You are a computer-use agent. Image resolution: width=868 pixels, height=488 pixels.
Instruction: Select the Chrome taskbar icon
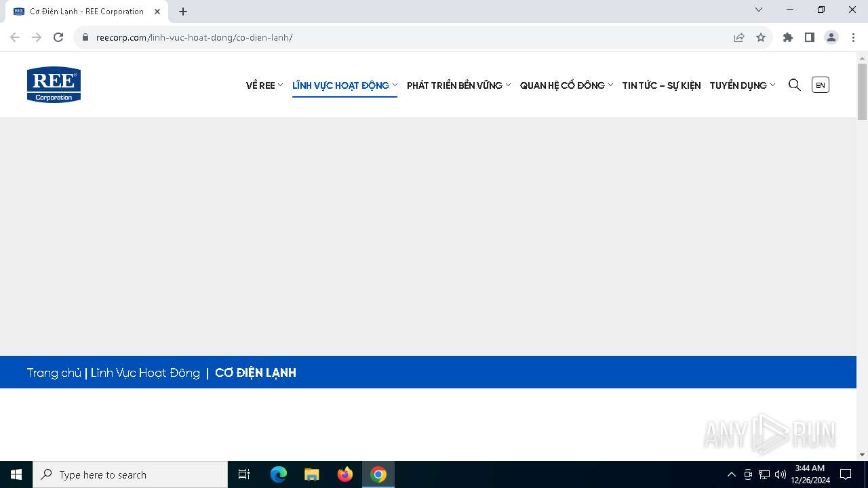tap(378, 474)
